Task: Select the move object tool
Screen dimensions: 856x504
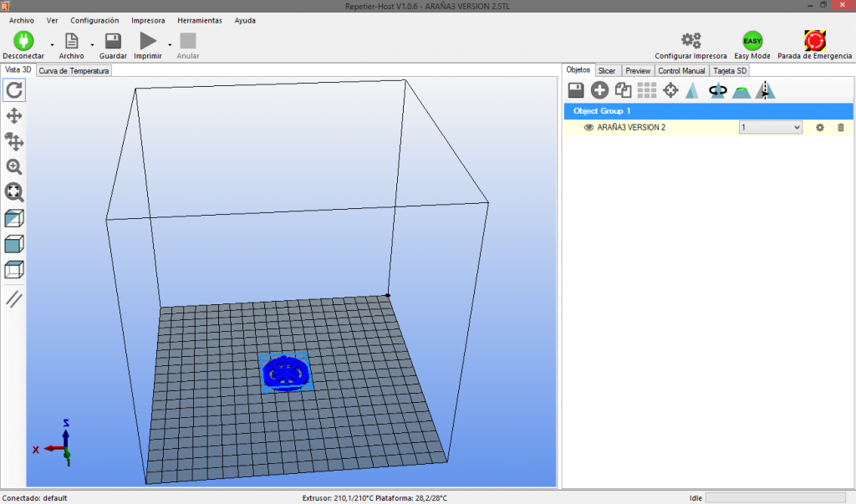Action: coord(14,141)
